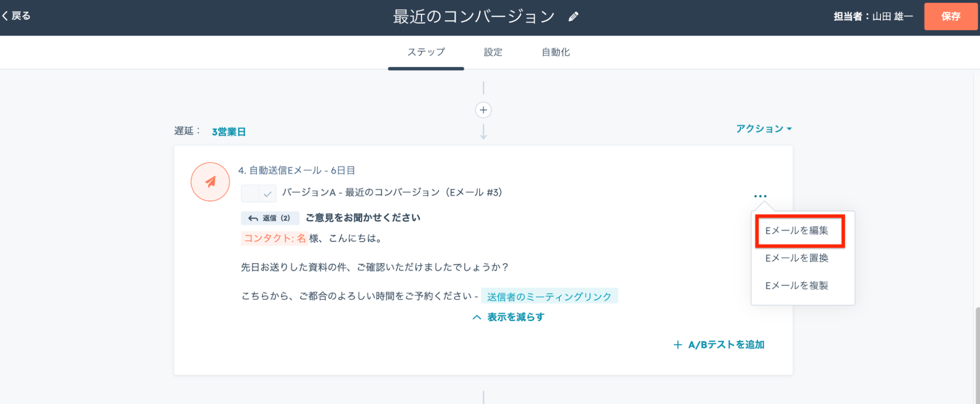The image size is (980, 404).
Task: Click the 送信者のミーティングリンク token
Action: click(x=549, y=297)
